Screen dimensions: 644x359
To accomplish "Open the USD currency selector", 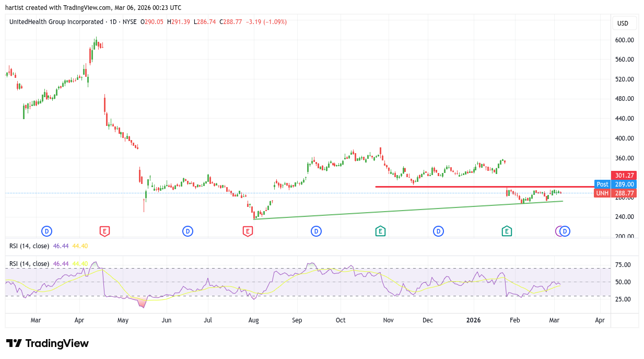I will pos(623,24).
